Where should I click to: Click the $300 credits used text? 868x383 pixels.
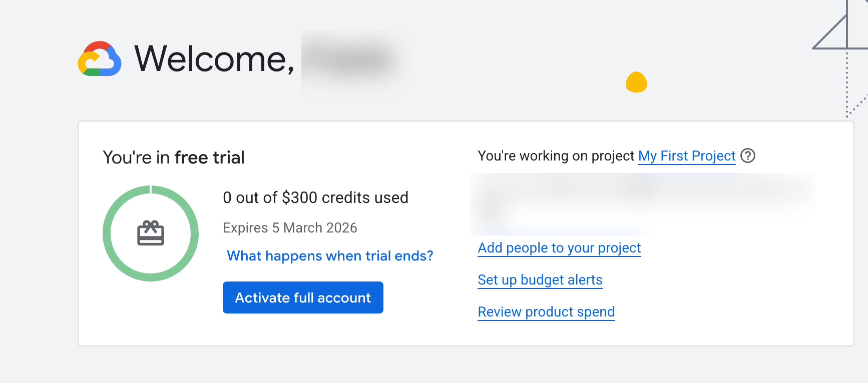click(x=316, y=197)
